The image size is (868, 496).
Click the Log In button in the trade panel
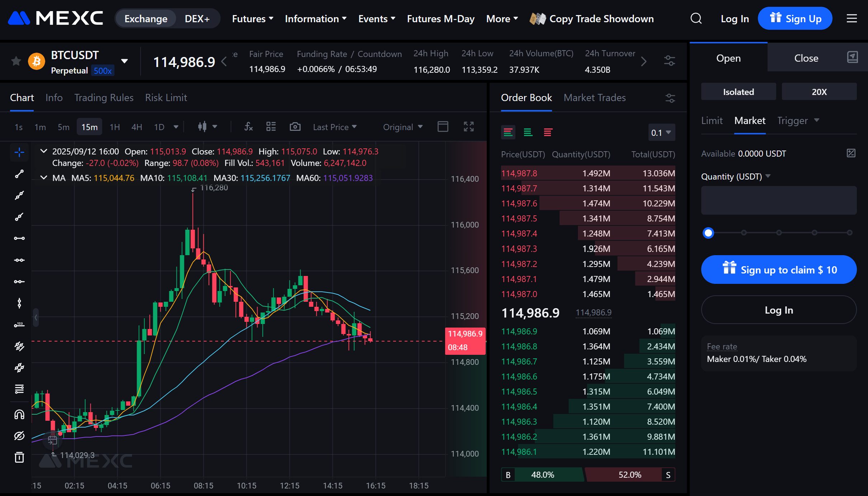[778, 310]
